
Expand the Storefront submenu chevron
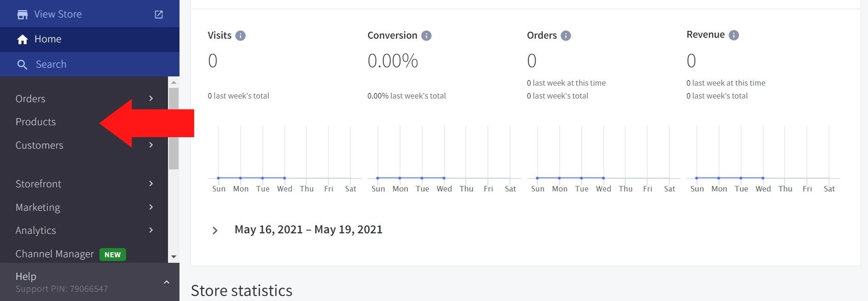click(x=151, y=184)
